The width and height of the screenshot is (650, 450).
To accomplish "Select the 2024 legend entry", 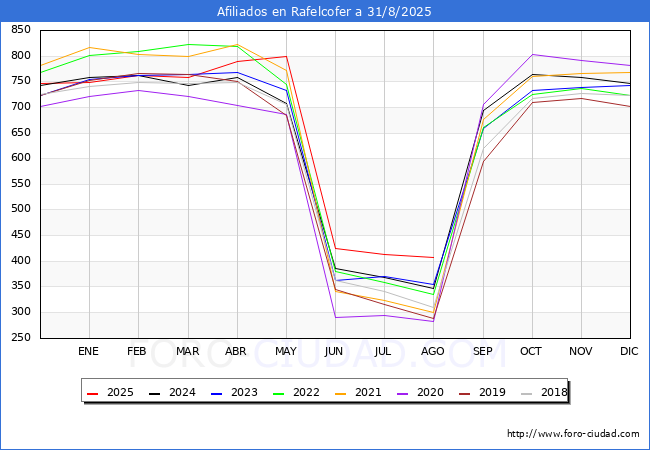I will tap(180, 393).
